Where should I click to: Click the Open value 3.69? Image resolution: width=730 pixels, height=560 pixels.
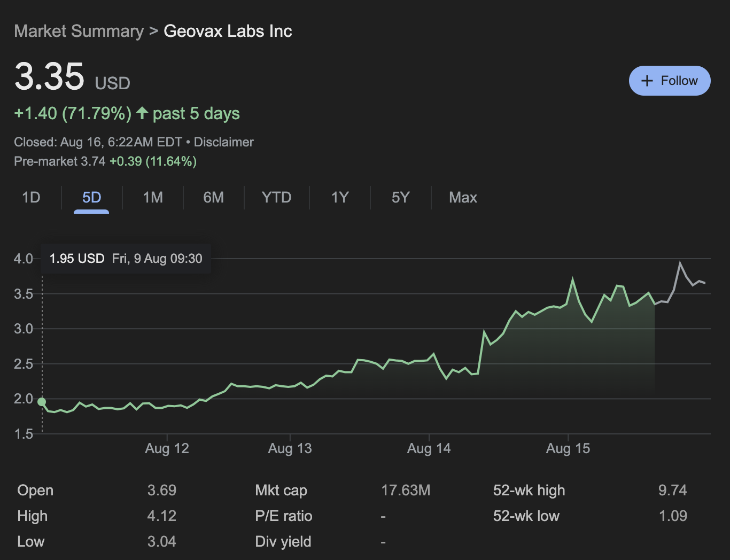click(162, 491)
